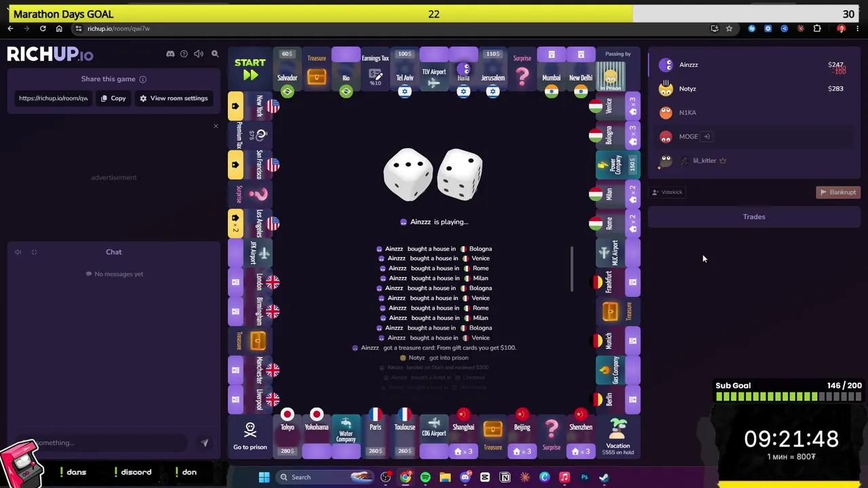Image resolution: width=868 pixels, height=488 pixels.
Task: Open the browser home page
Action: pyautogui.click(x=59, y=28)
